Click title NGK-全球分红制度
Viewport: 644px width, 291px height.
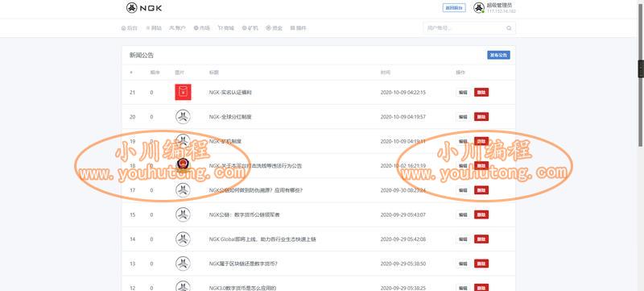[230, 117]
